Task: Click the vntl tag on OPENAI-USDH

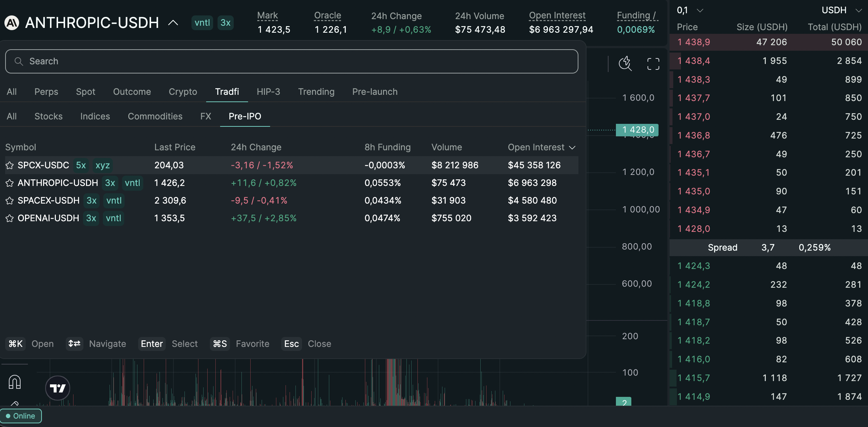Action: click(x=114, y=218)
